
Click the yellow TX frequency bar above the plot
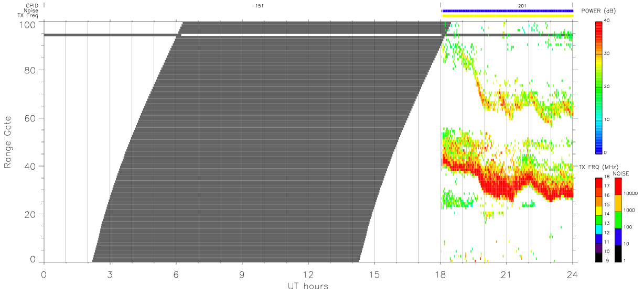507,15
